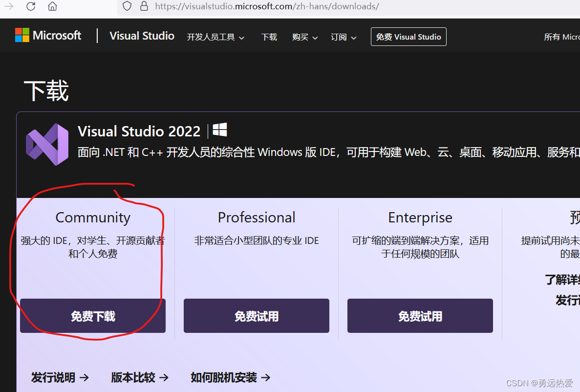Click the 免费 Visual Studio button
This screenshot has height=392, width=580.
[408, 37]
